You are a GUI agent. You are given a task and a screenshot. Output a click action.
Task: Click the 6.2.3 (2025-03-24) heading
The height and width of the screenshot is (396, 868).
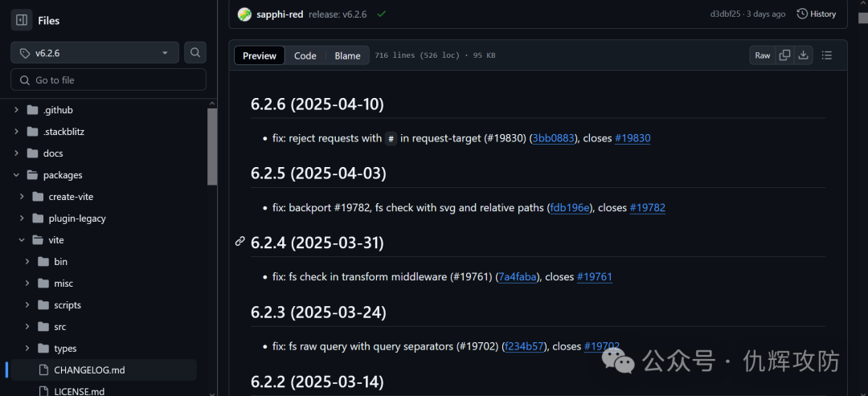tap(318, 312)
